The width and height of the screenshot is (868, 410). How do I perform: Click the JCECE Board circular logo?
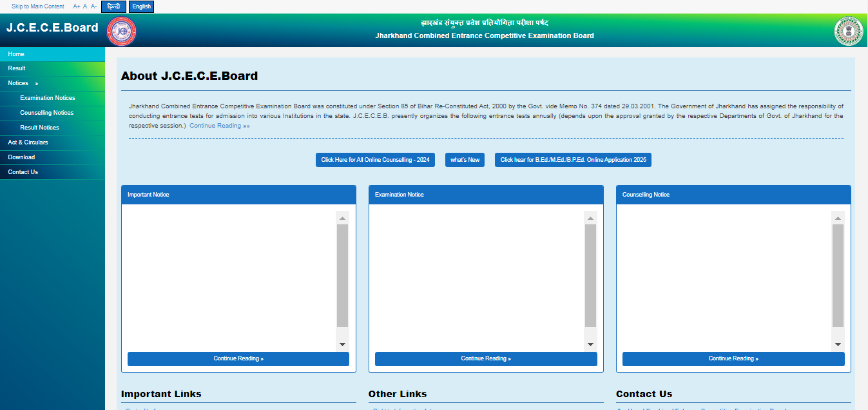pos(122,31)
